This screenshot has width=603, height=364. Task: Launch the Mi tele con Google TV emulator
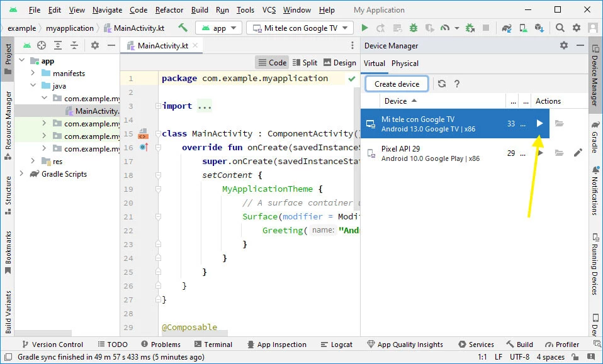(x=539, y=123)
